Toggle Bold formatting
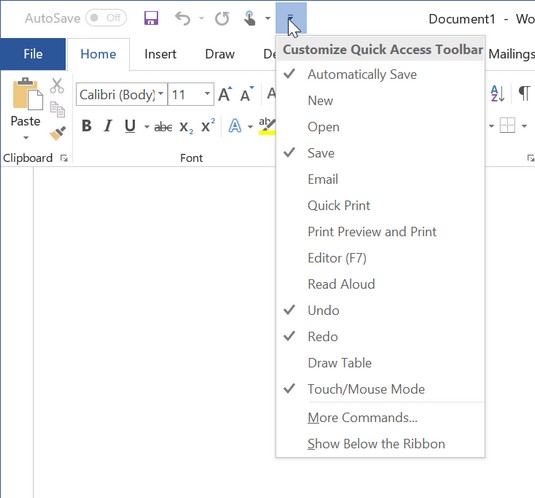Screen dimensions: 535x498 click(87, 126)
